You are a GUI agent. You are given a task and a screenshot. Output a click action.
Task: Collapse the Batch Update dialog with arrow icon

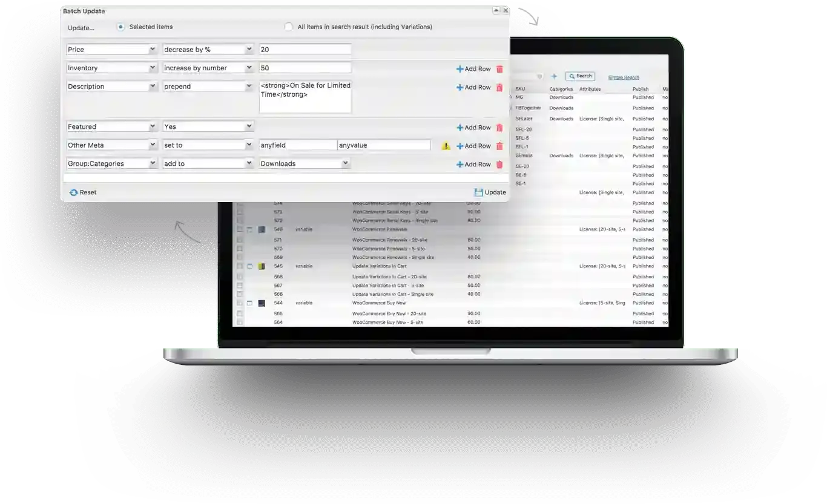point(496,11)
